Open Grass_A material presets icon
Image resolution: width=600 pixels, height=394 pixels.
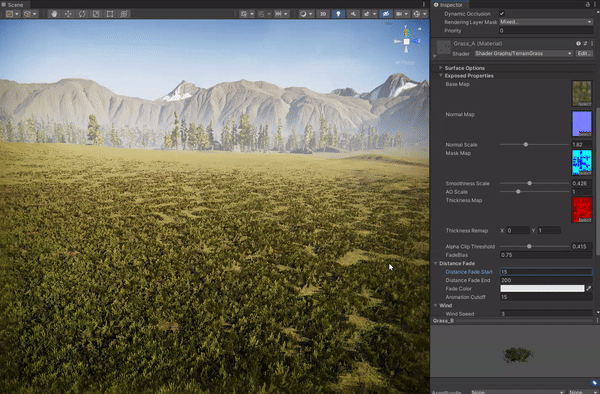pos(585,44)
